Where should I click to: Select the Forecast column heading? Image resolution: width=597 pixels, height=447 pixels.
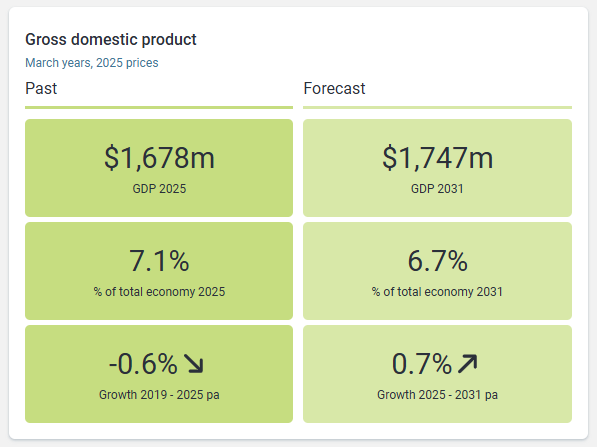(x=334, y=88)
